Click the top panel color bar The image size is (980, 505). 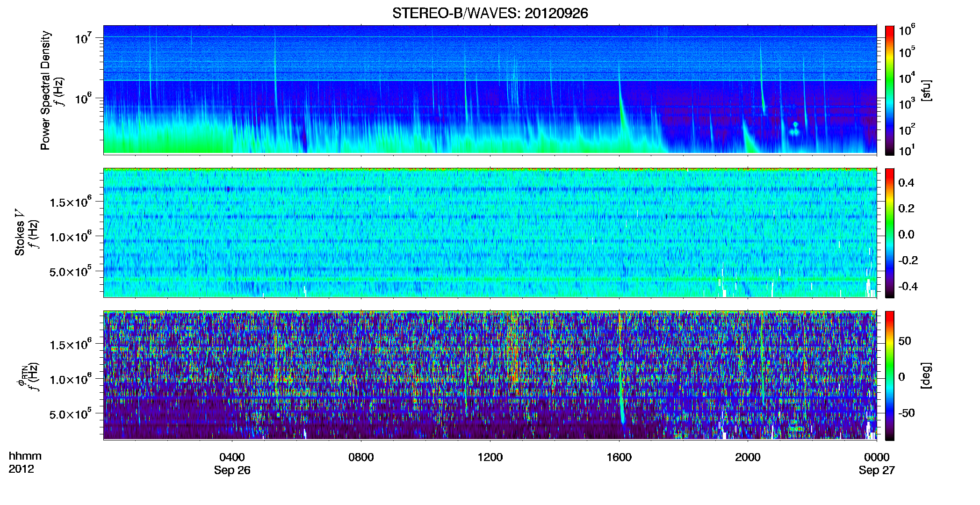(890, 90)
